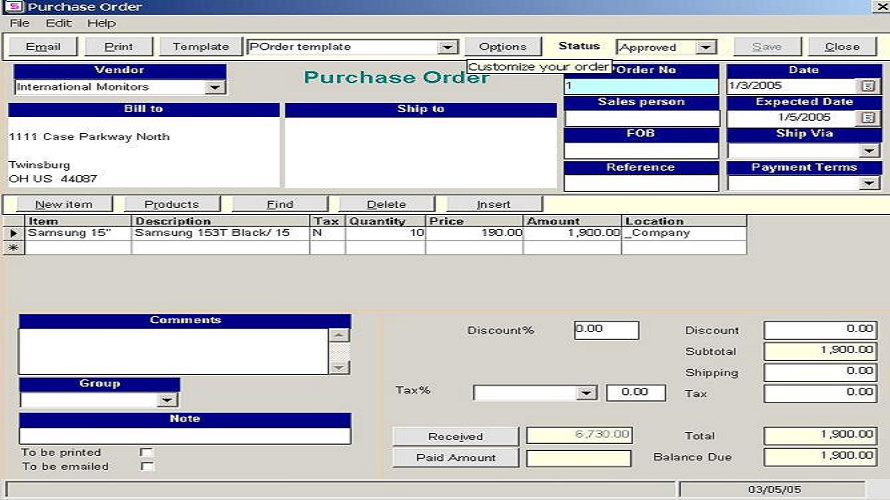Expand the Ship Via dropdown
Image resolution: width=890 pixels, height=500 pixels.
868,151
